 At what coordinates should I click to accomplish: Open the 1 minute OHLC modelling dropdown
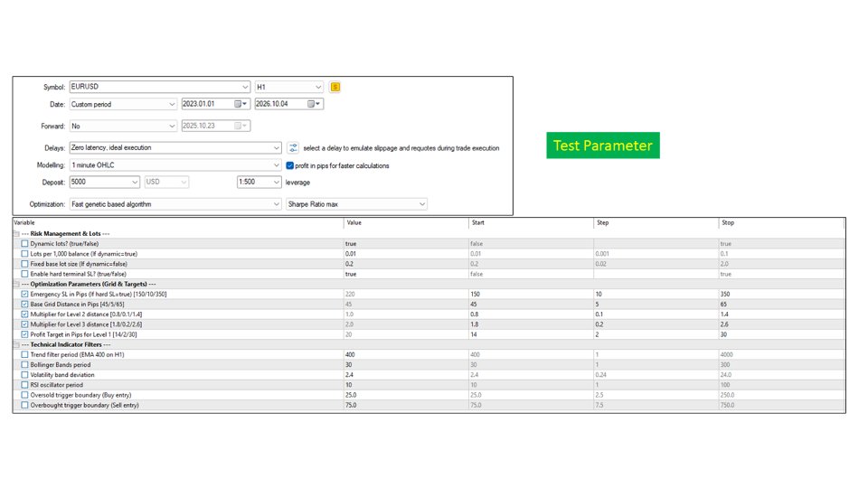click(175, 164)
